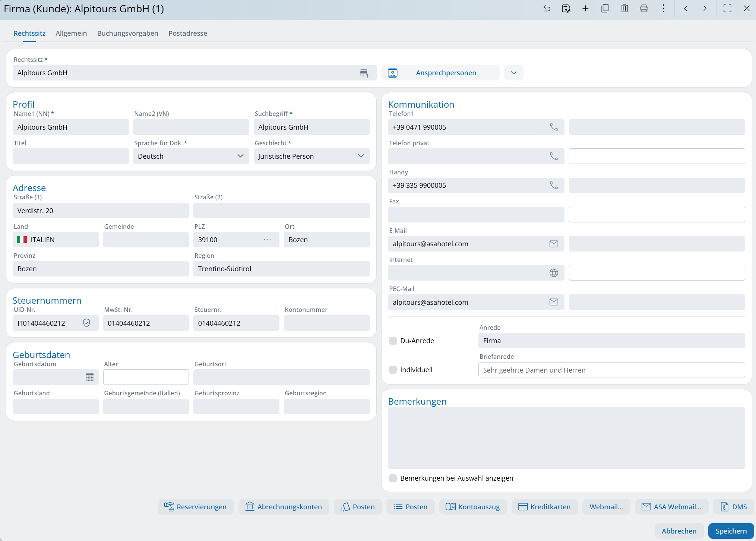
Task: Click the Straße (2) input field
Action: [281, 211]
